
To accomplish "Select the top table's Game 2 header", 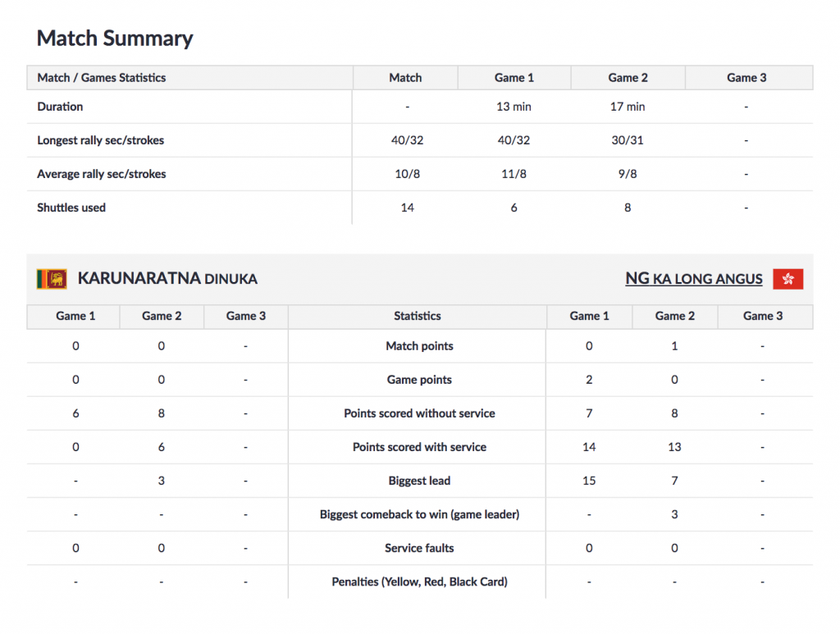I will coord(628,78).
